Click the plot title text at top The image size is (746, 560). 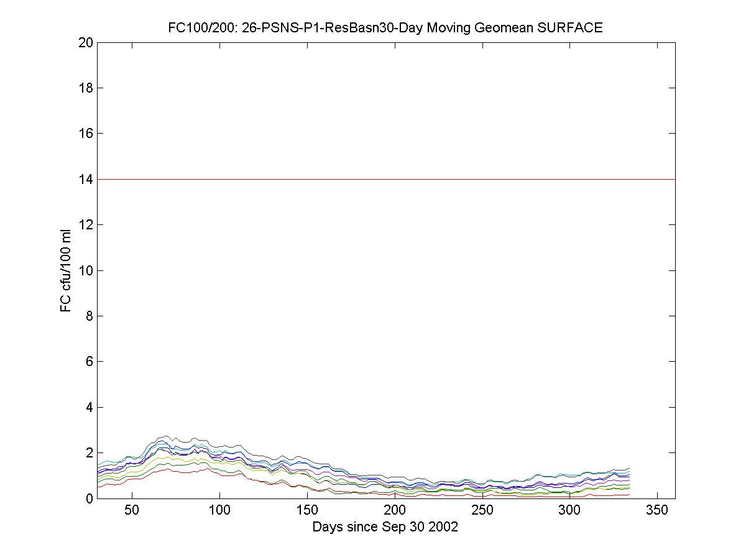[385, 28]
